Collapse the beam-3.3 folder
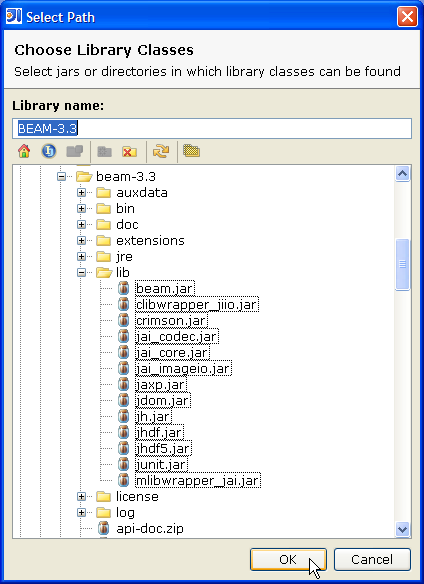The height and width of the screenshot is (584, 424). click(x=61, y=177)
